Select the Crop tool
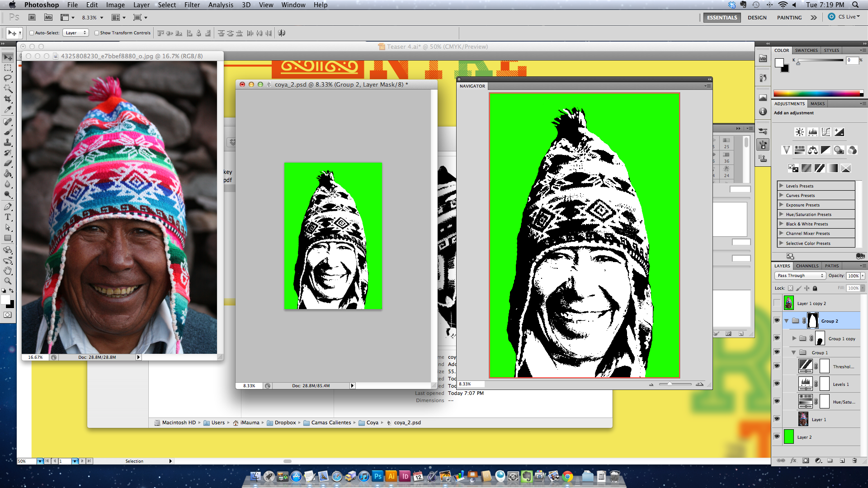 click(8, 99)
